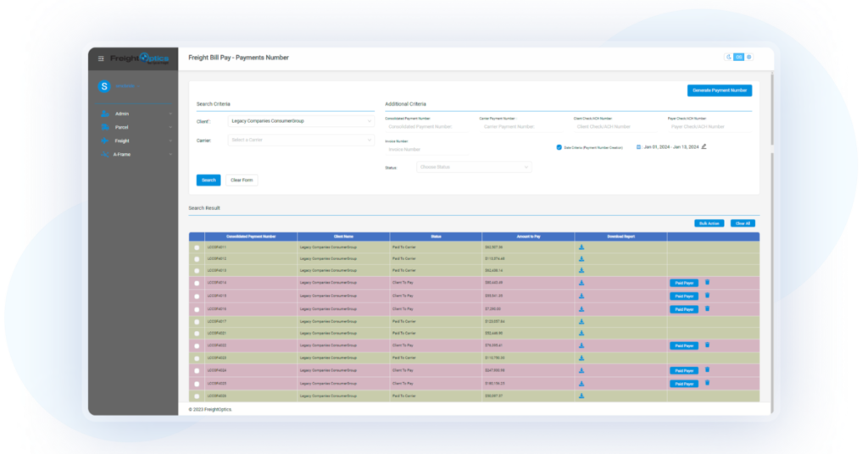The width and height of the screenshot is (868, 454).
Task: Download report for payment ending 4025
Action: coord(581,384)
